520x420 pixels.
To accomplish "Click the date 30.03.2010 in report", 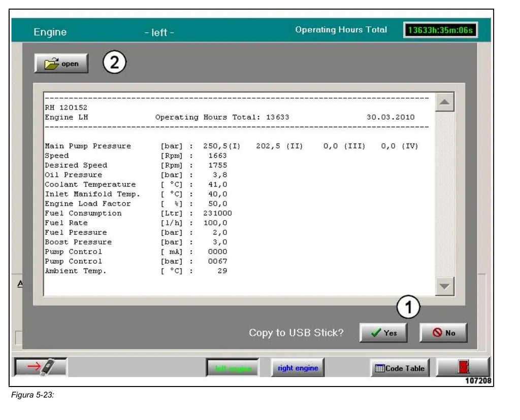I will tap(391, 117).
